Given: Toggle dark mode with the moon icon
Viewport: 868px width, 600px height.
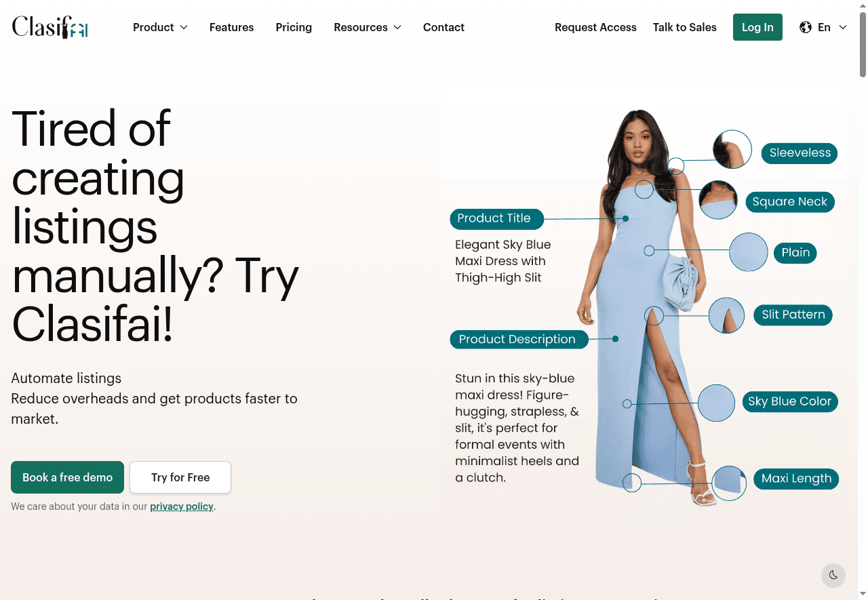Looking at the screenshot, I should click(833, 575).
